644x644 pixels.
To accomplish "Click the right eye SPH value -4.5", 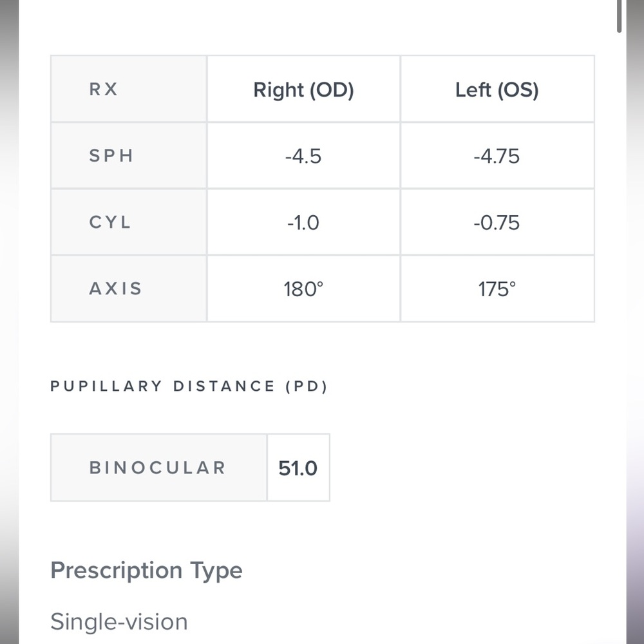I will 303,156.
